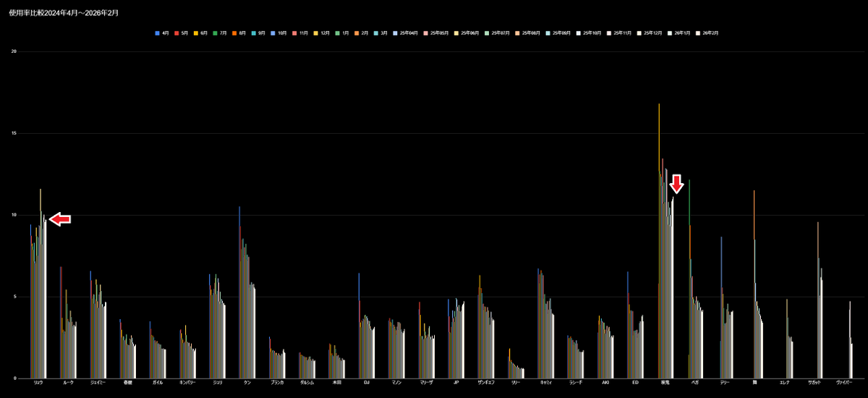Click the キャミィ axis label

pos(546,382)
